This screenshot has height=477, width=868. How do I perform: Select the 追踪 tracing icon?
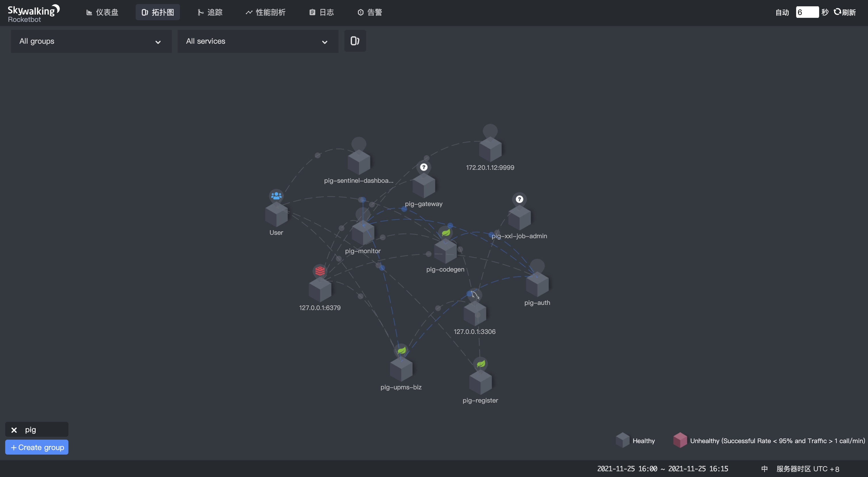tap(201, 12)
